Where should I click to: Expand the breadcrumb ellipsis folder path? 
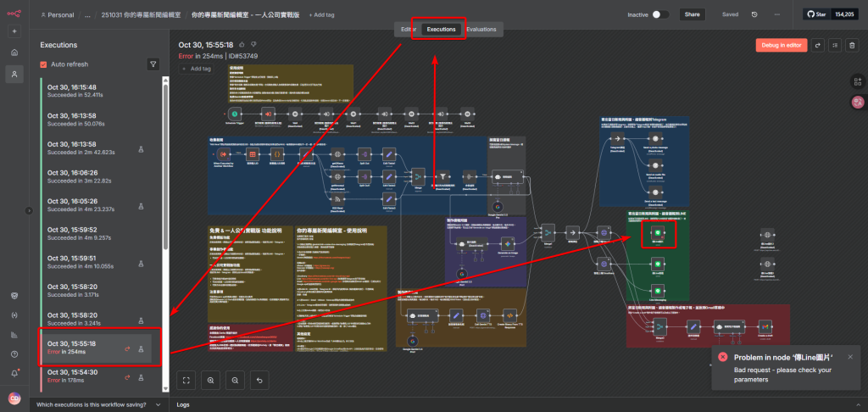click(x=86, y=15)
